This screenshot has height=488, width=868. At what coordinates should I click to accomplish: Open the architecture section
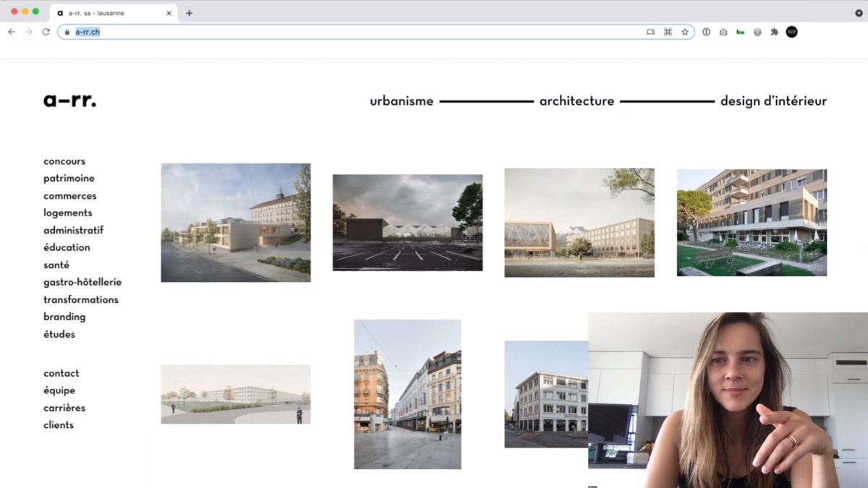[x=576, y=101]
